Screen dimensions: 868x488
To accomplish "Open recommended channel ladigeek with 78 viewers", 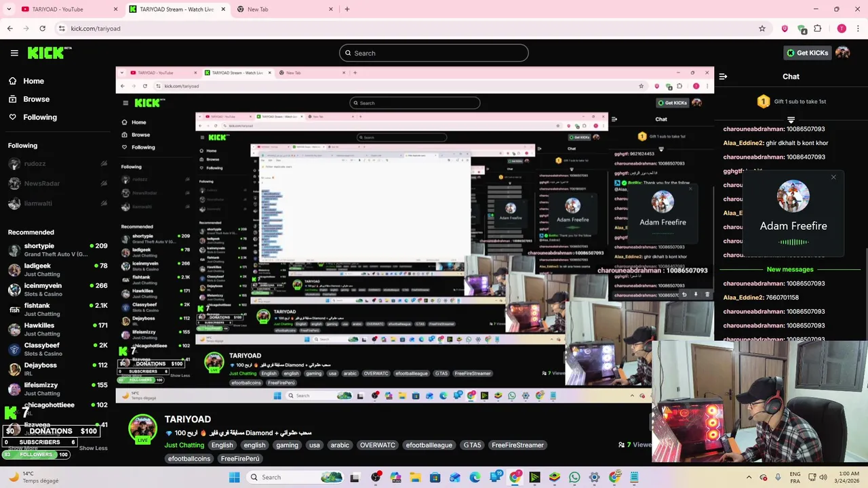I will (x=58, y=270).
